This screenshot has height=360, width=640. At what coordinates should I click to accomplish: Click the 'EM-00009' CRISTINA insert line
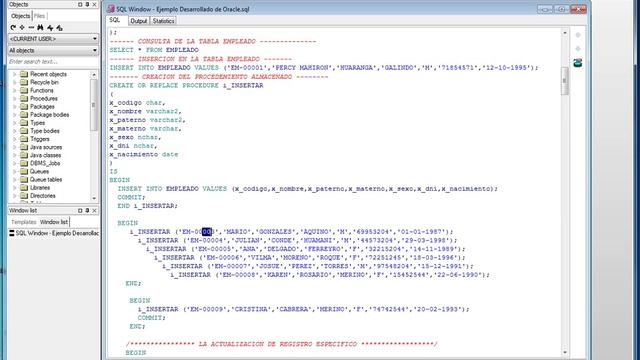(x=304, y=309)
